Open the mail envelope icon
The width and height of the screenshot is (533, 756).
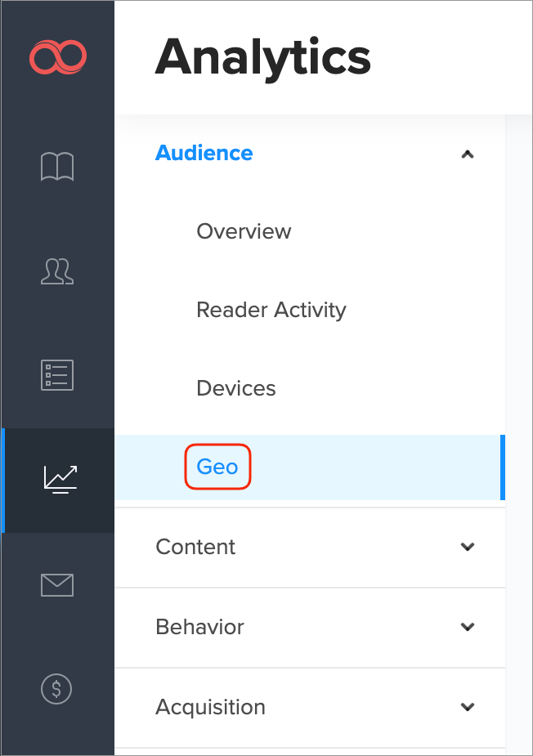pyautogui.click(x=57, y=584)
